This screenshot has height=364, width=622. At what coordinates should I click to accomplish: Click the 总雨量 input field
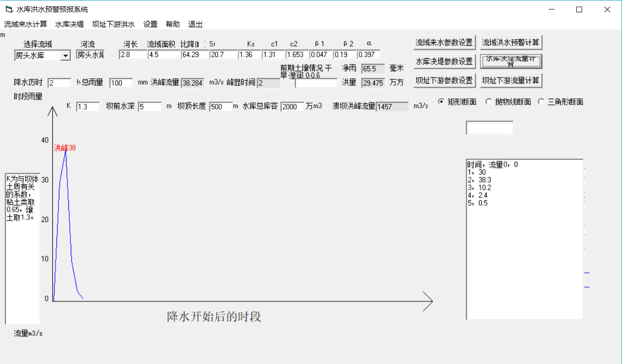tap(121, 83)
